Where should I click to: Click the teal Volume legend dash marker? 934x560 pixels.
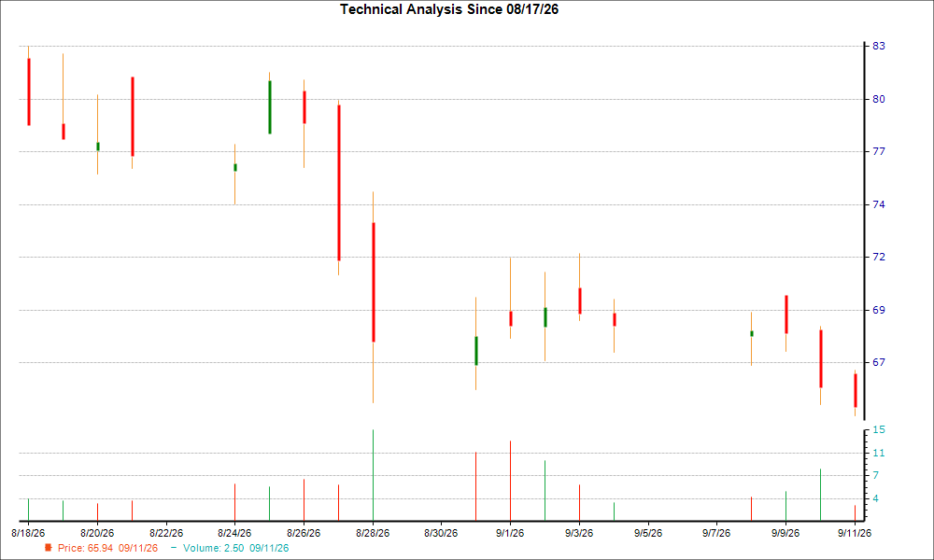[x=174, y=548]
